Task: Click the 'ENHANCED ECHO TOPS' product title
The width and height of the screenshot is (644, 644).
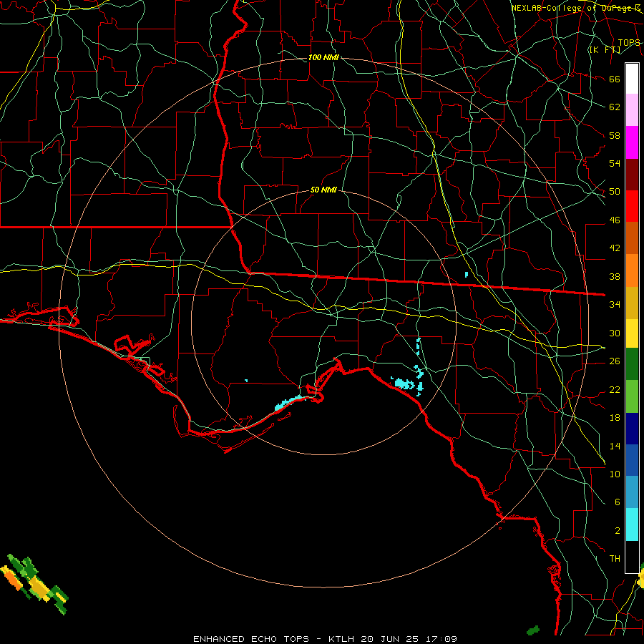Action: click(x=251, y=639)
